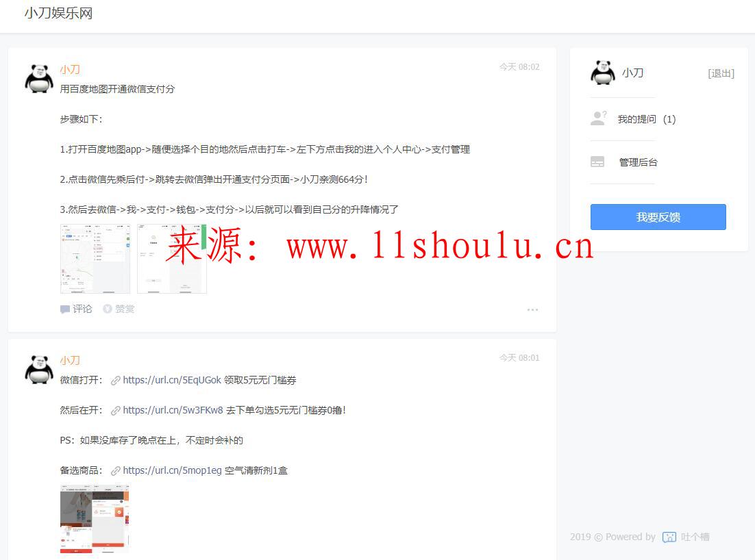Click the reward coin icon
The image size is (755, 560).
click(x=107, y=309)
